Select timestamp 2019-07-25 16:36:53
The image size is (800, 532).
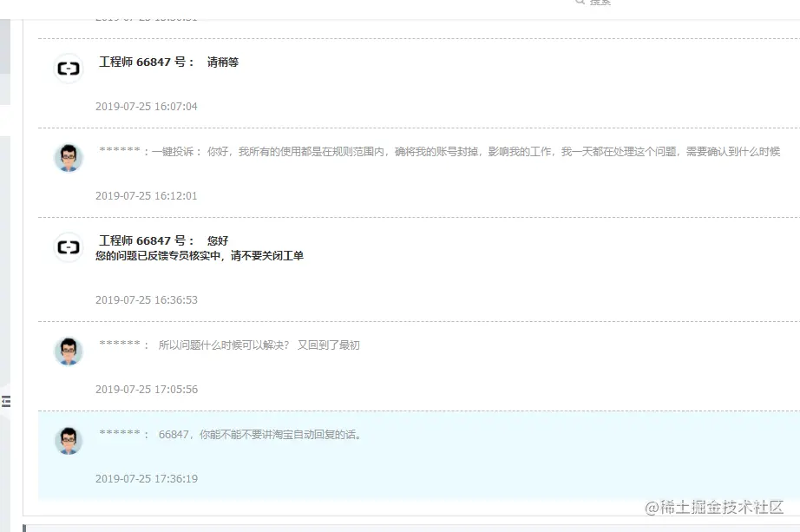pyautogui.click(x=147, y=299)
